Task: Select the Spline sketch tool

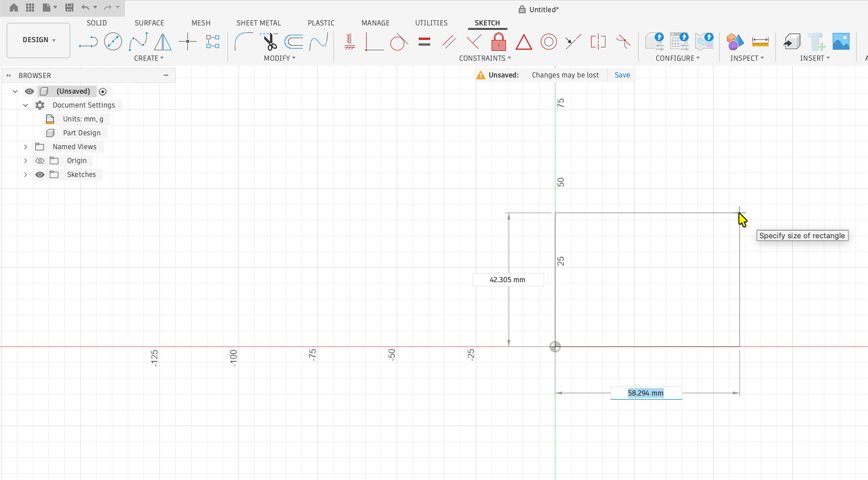Action: pos(138,42)
